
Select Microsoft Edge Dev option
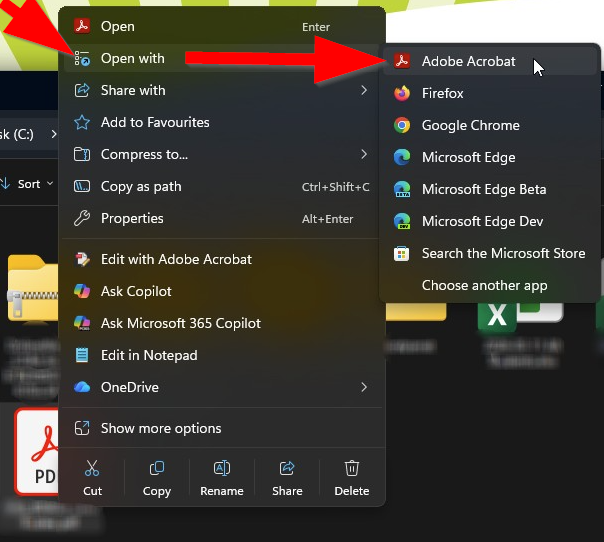tap(482, 221)
